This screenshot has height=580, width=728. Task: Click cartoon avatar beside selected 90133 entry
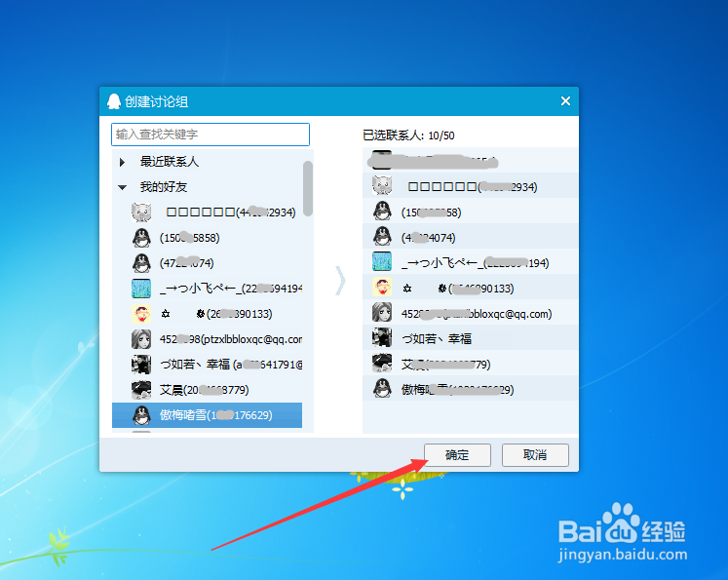pyautogui.click(x=382, y=287)
